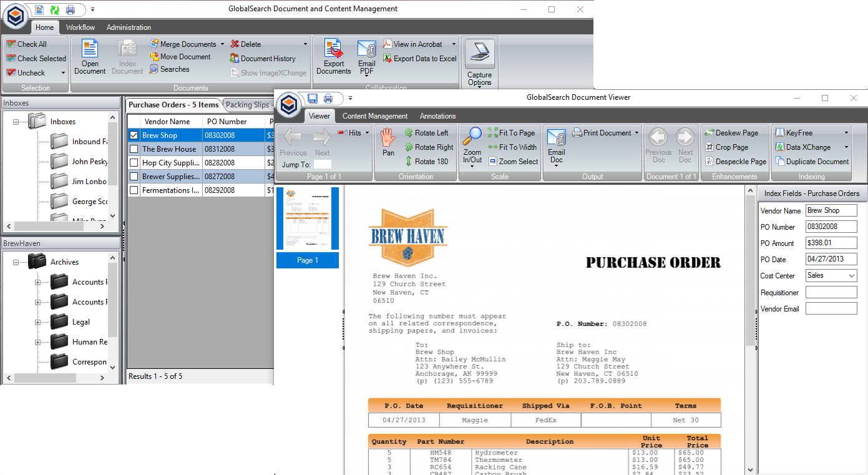The width and height of the screenshot is (868, 475).
Task: Click refresh icon in main quick access toolbar
Action: coord(55,10)
